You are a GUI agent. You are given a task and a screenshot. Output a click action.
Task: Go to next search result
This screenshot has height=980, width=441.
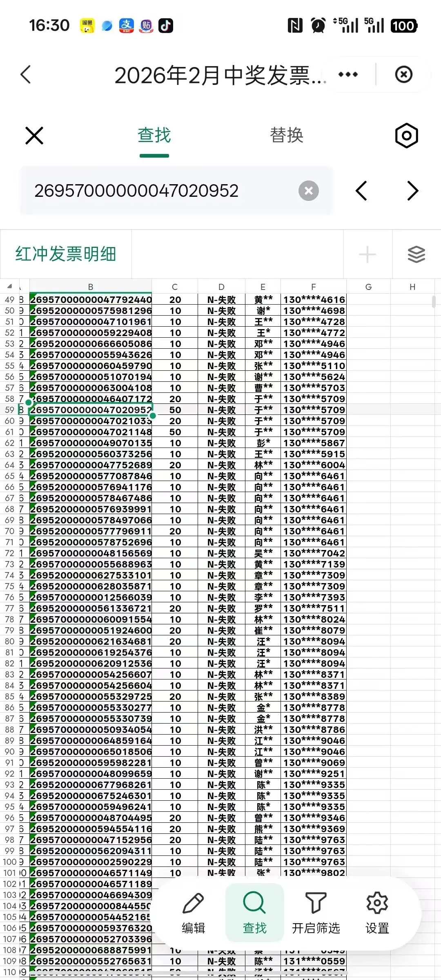(x=413, y=191)
